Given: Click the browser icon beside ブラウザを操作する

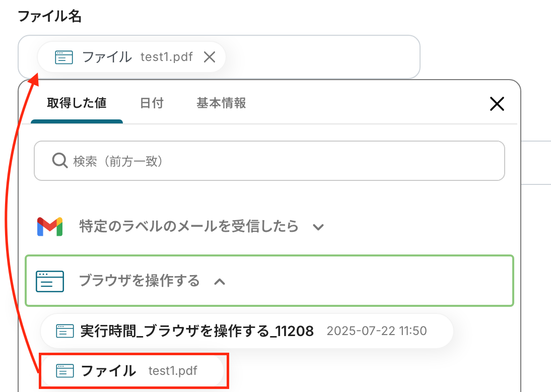Looking at the screenshot, I should [50, 281].
